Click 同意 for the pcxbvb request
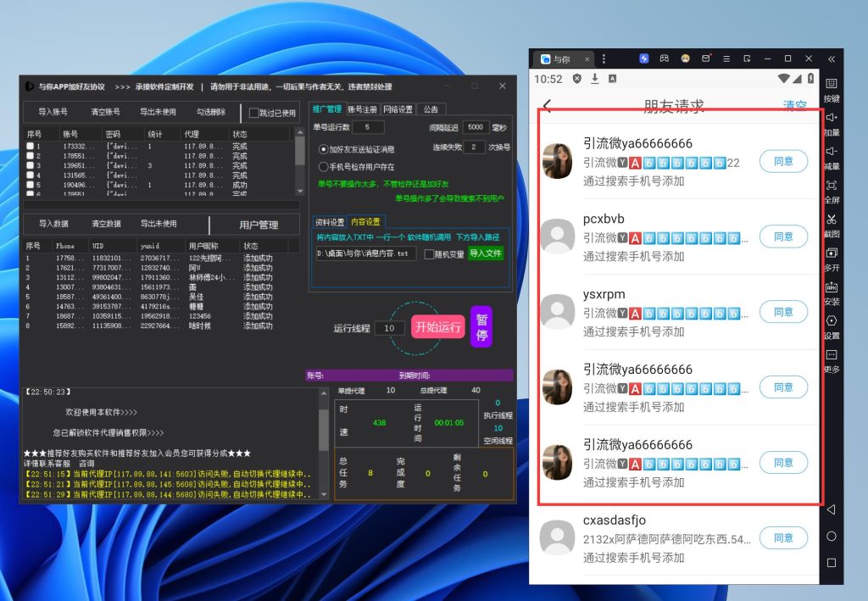 tap(783, 237)
